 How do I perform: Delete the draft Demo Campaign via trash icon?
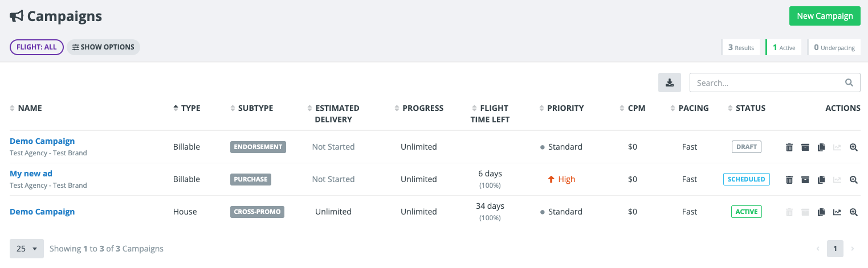click(789, 147)
